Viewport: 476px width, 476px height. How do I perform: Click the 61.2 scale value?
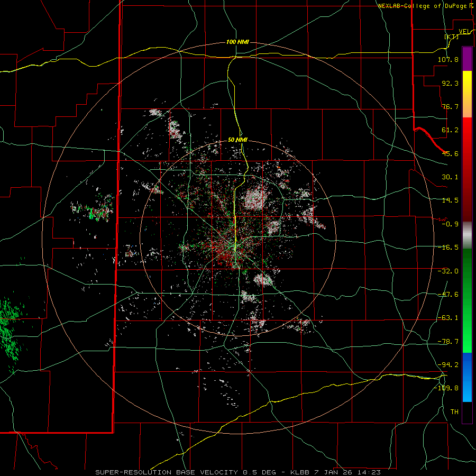[x=450, y=130]
